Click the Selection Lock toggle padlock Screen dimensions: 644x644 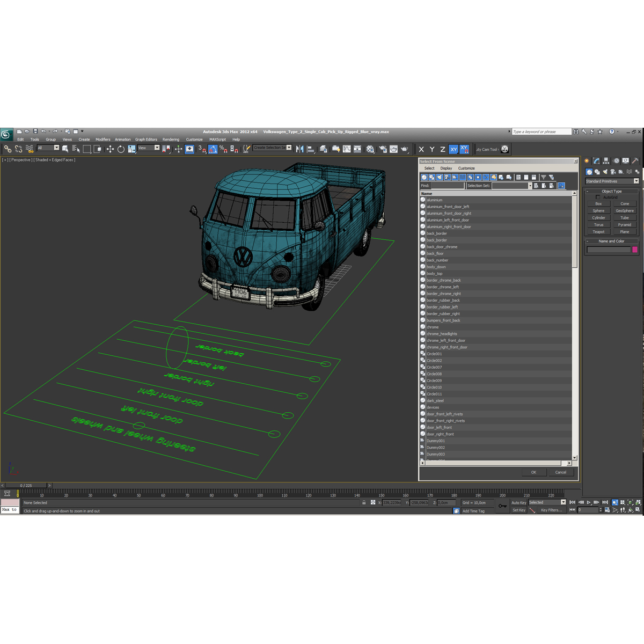pos(364,502)
